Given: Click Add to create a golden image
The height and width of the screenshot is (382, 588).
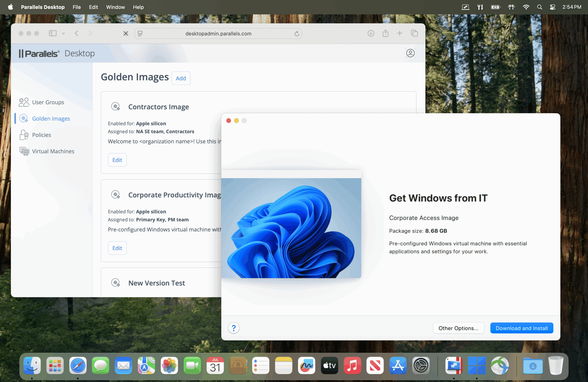Looking at the screenshot, I should click(x=181, y=78).
